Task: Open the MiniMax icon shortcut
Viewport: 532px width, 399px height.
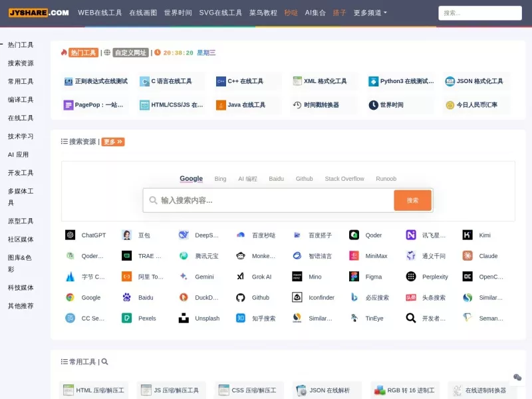Action: tap(354, 255)
